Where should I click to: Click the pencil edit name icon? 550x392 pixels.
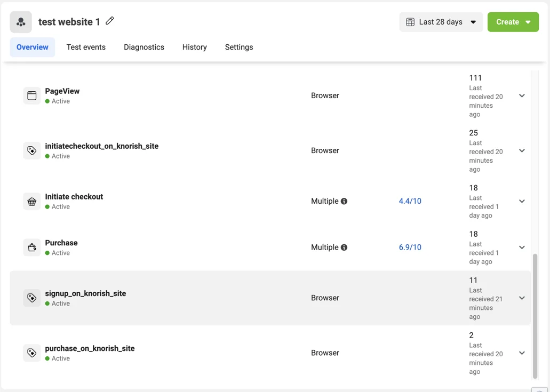[110, 21]
